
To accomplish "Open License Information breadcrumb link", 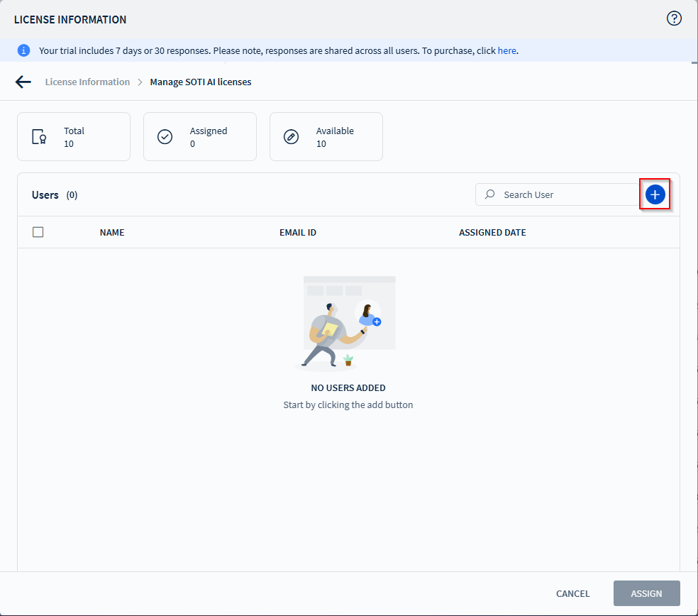I will point(87,82).
